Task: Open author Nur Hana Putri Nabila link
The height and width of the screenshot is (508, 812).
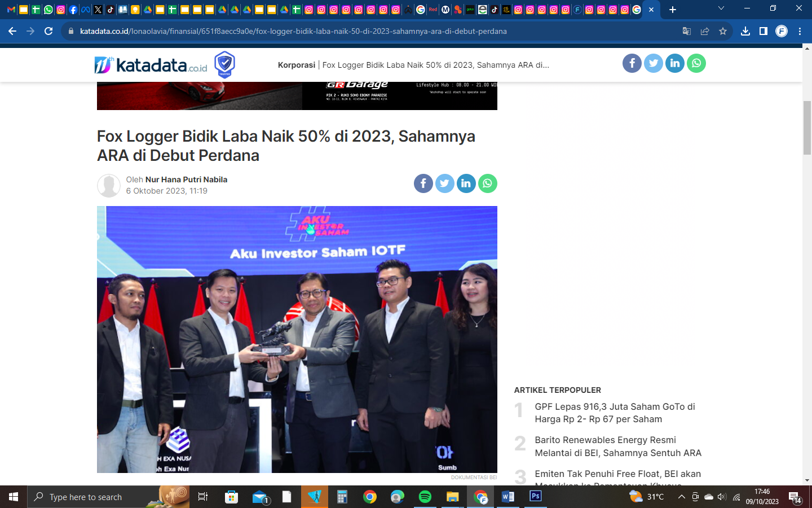Action: tap(186, 179)
